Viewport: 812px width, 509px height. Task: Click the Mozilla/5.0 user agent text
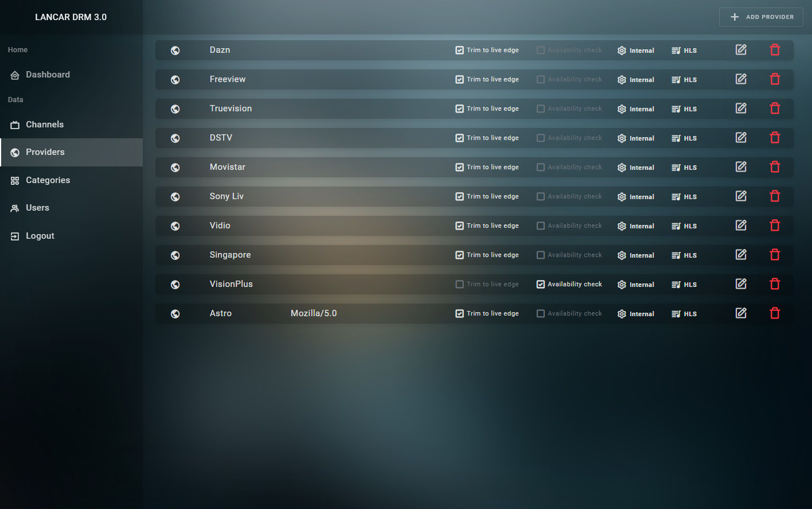pyautogui.click(x=314, y=313)
